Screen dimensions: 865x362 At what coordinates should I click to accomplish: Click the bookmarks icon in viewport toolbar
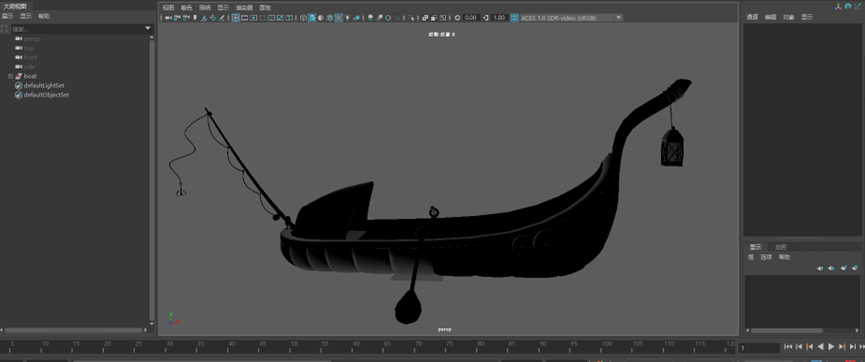coord(195,18)
